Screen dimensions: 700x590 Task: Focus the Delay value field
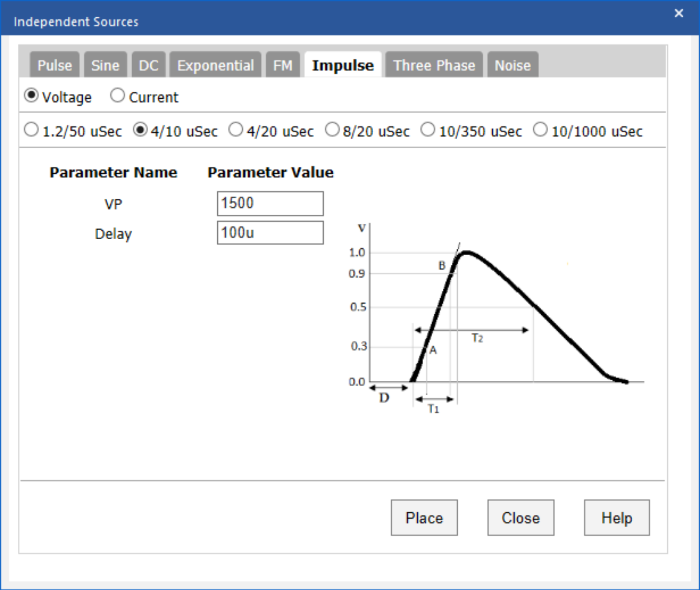(x=270, y=232)
